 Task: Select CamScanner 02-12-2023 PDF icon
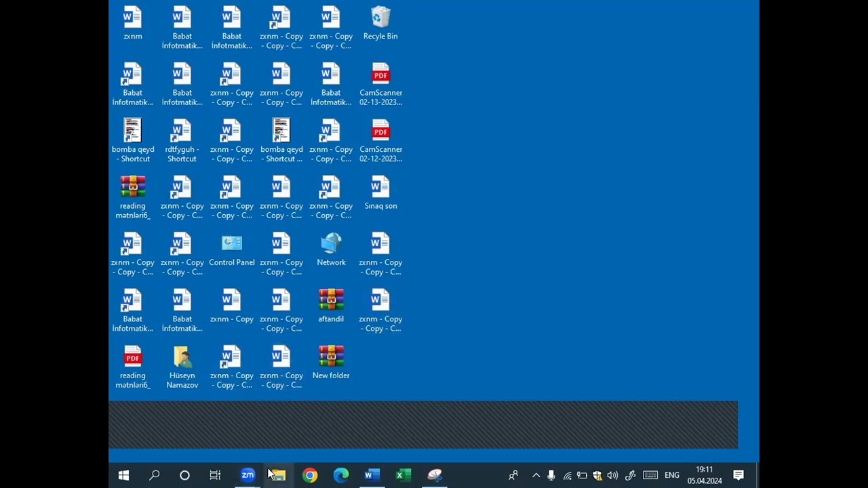(x=380, y=141)
